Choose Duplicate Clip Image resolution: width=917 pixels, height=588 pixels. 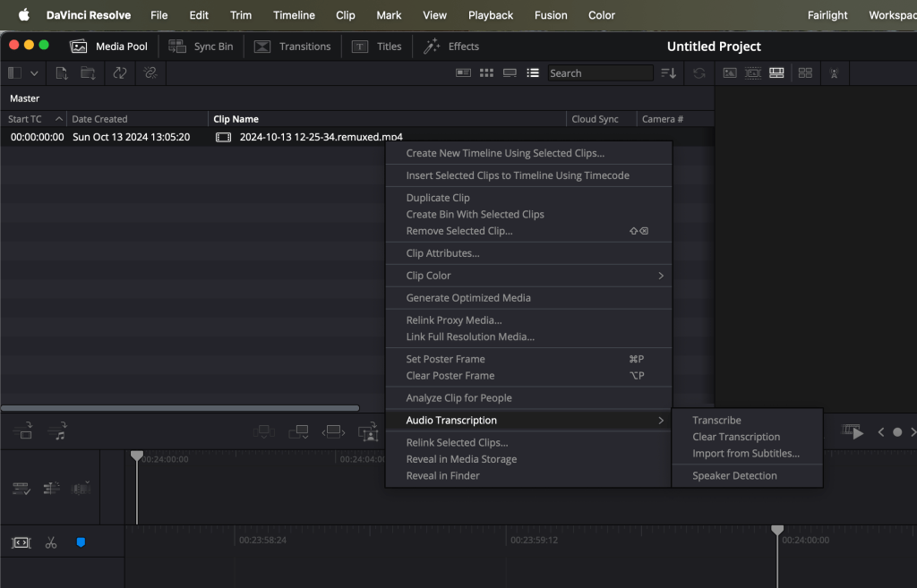pyautogui.click(x=528, y=198)
